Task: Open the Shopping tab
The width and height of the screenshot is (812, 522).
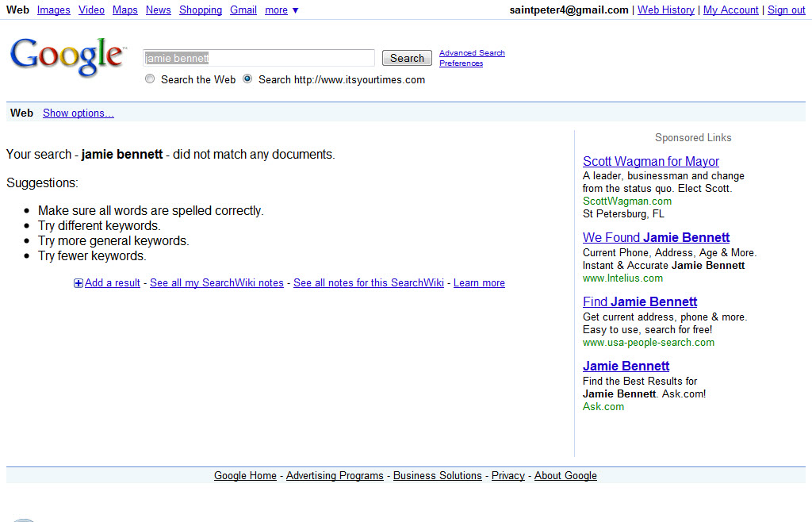Action: pos(201,10)
